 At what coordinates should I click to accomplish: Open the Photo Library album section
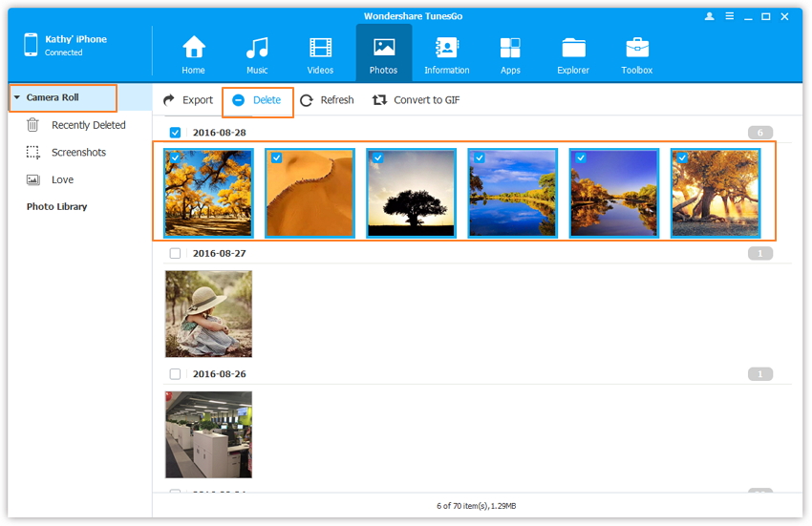point(56,207)
